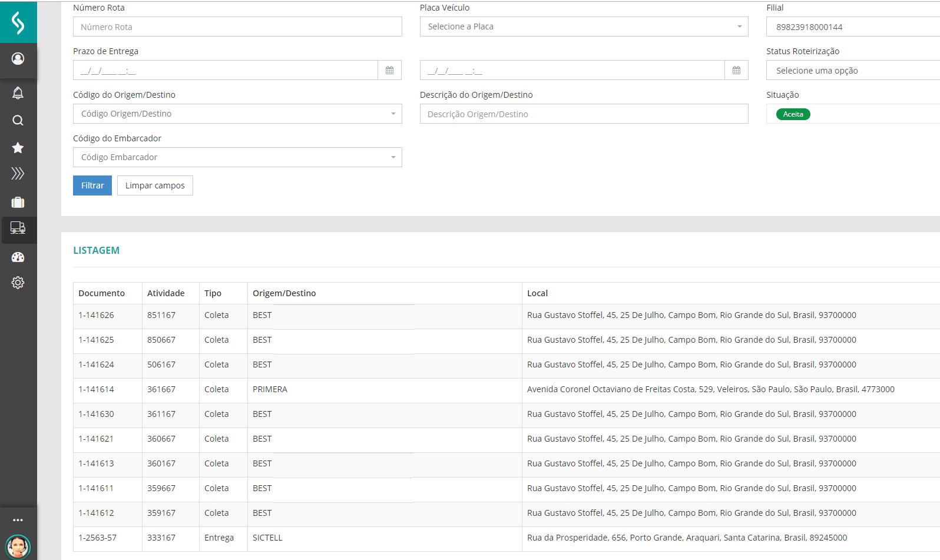Open the briefcase sidebar icon
Screen dimensions: 940x560
(18, 203)
